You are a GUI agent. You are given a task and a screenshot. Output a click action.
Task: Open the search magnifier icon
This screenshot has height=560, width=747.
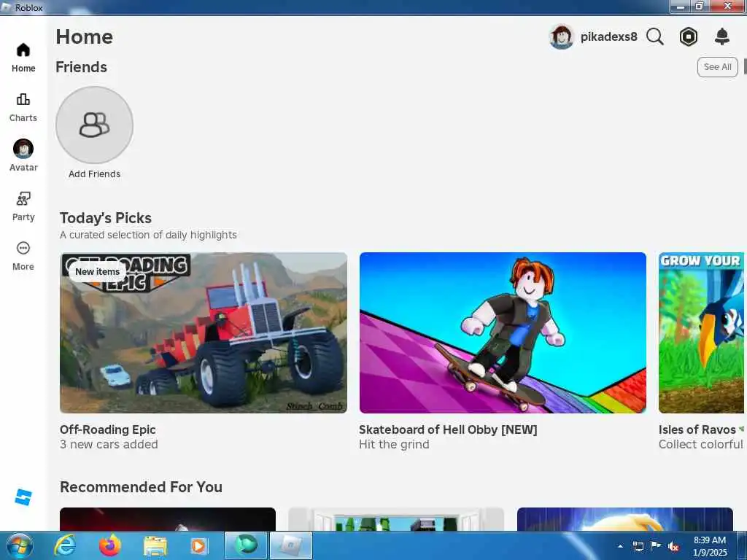(x=655, y=36)
